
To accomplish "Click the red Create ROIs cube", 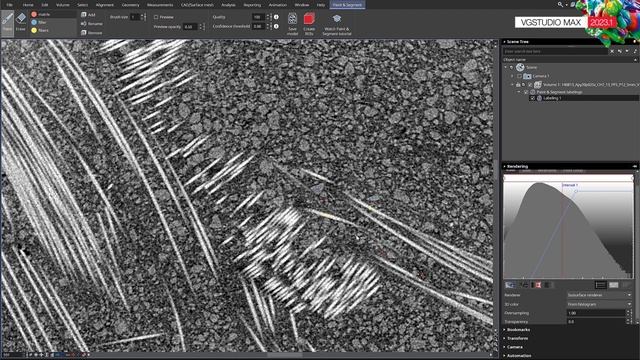I will (309, 19).
